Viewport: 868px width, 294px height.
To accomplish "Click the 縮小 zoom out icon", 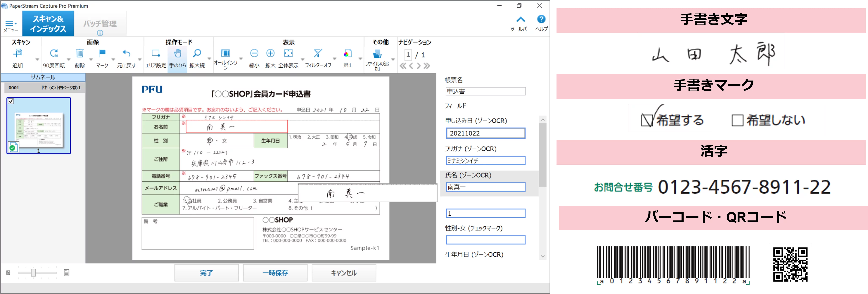I will (x=254, y=53).
